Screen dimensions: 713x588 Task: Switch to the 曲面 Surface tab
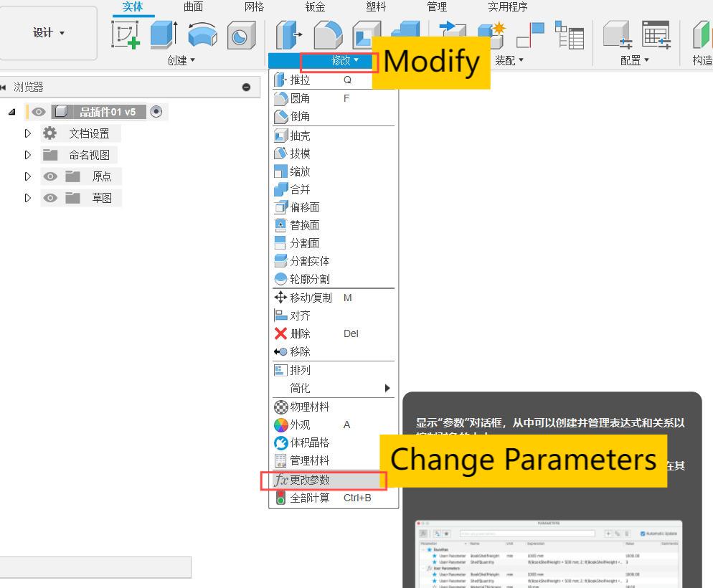click(193, 7)
